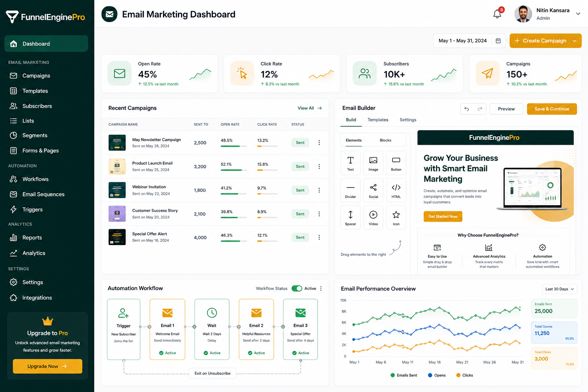Open options for May Newsletter Campaign row
Image resolution: width=588 pixels, height=392 pixels.
pos(319,143)
